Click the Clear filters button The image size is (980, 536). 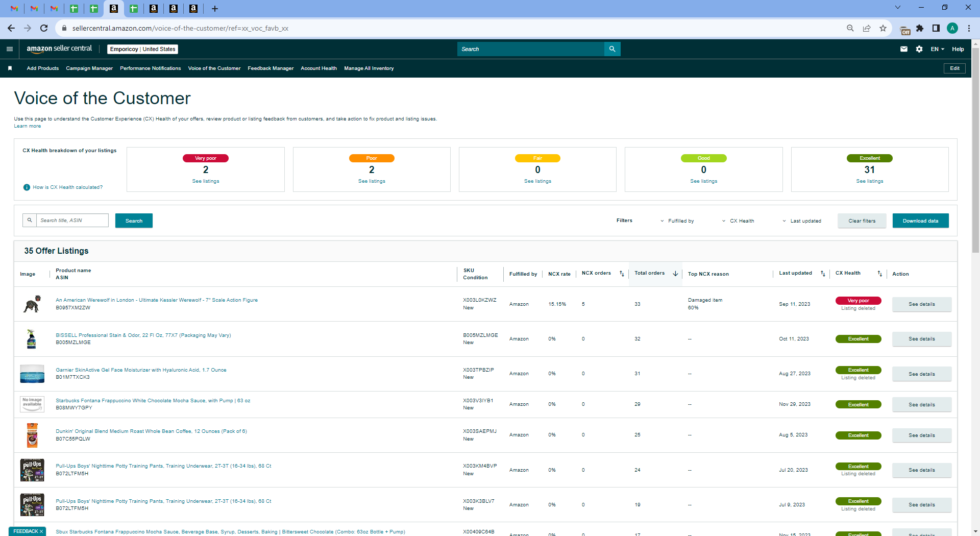pos(862,221)
